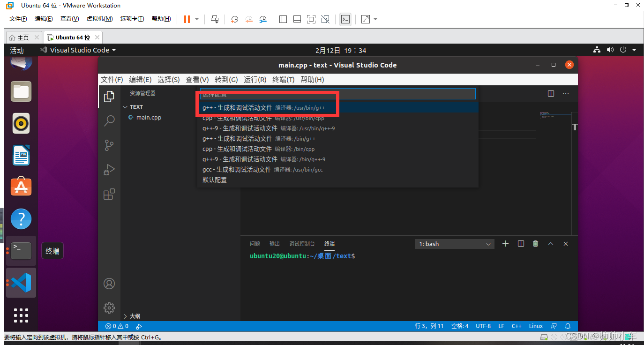Click the errors and warnings status indicator
The width and height of the screenshot is (644, 345).
point(117,326)
